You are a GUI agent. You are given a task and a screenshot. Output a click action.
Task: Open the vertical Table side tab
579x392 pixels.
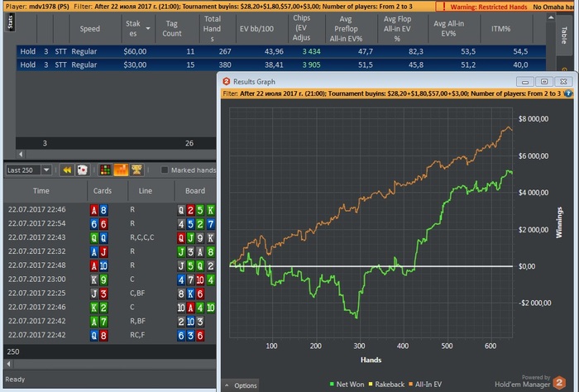coord(564,36)
